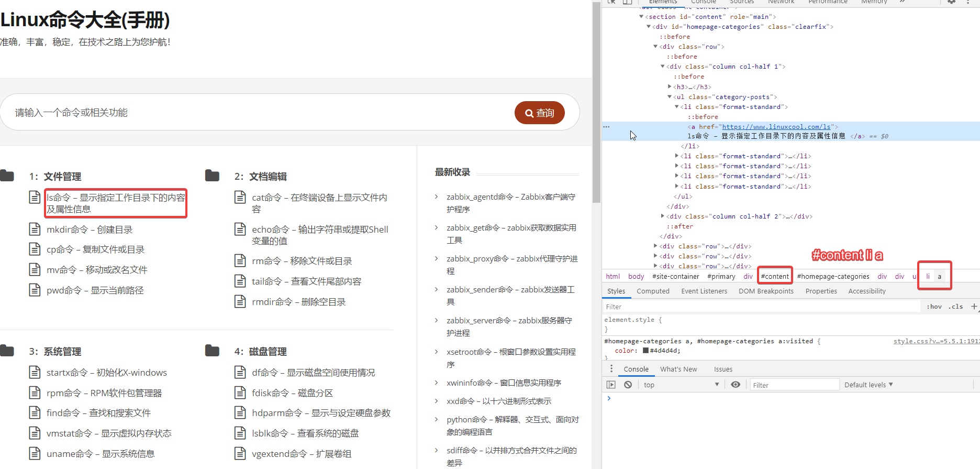Click the document icon beside lsblk命令
This screenshot has height=469, width=980.
click(240, 433)
